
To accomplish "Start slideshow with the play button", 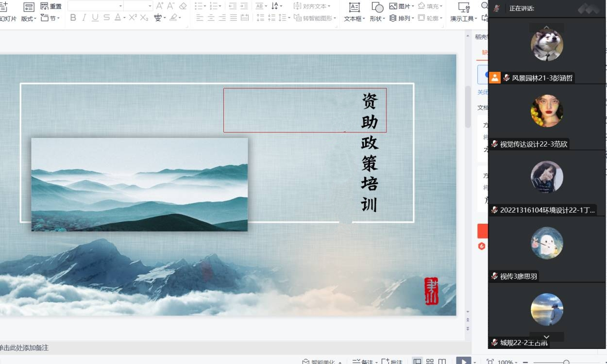I will (x=464, y=362).
